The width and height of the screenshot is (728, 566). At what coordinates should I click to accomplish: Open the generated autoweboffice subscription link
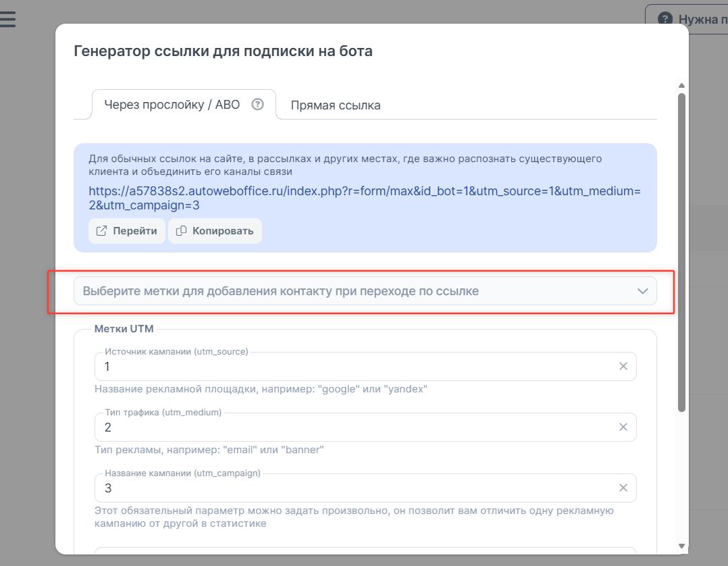(x=365, y=198)
